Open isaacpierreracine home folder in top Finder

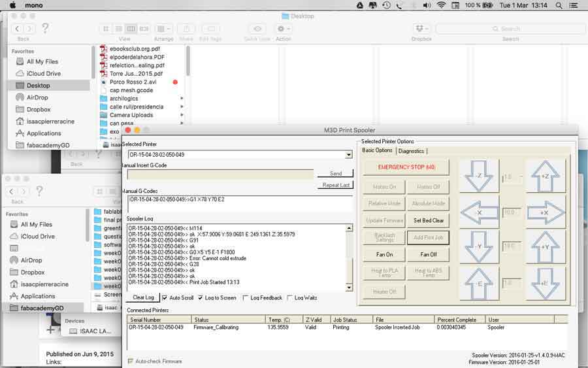point(50,122)
